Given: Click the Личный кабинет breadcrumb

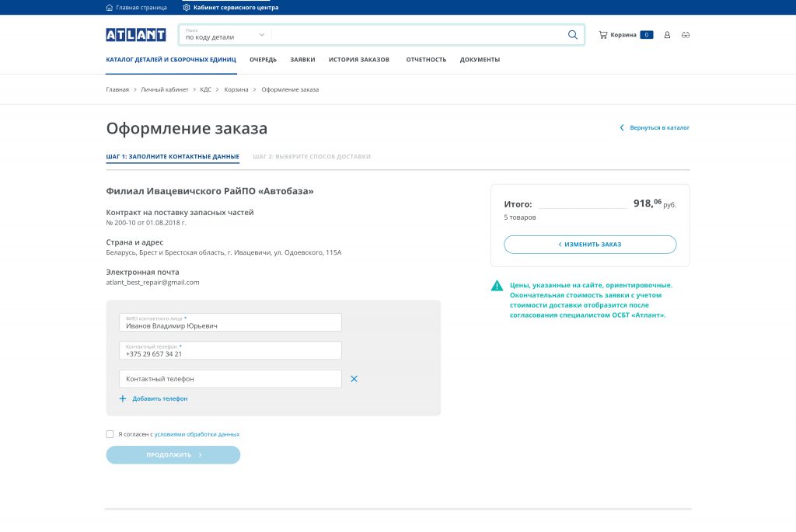Looking at the screenshot, I should point(164,89).
